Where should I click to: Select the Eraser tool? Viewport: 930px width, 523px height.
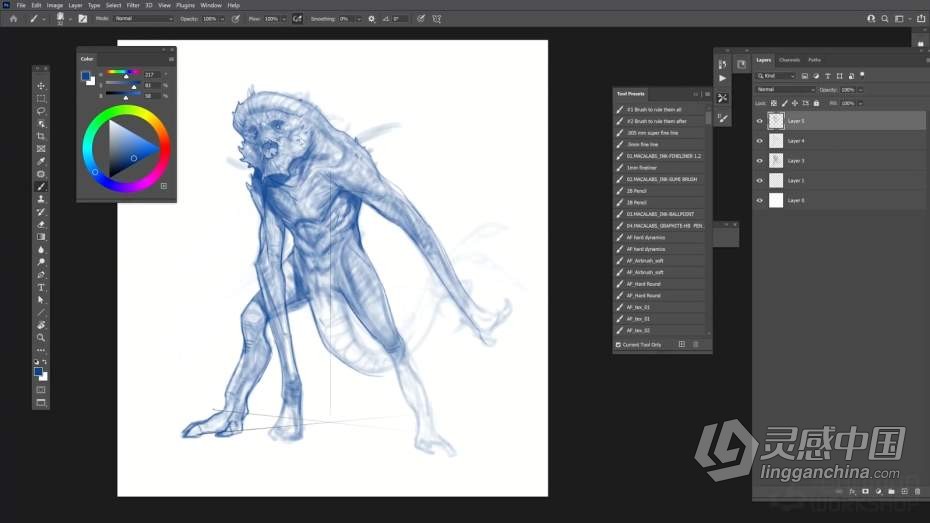[x=41, y=225]
